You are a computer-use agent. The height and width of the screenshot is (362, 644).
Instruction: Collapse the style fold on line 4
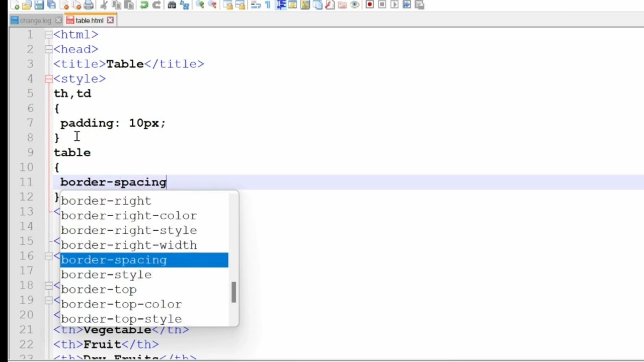coord(48,79)
